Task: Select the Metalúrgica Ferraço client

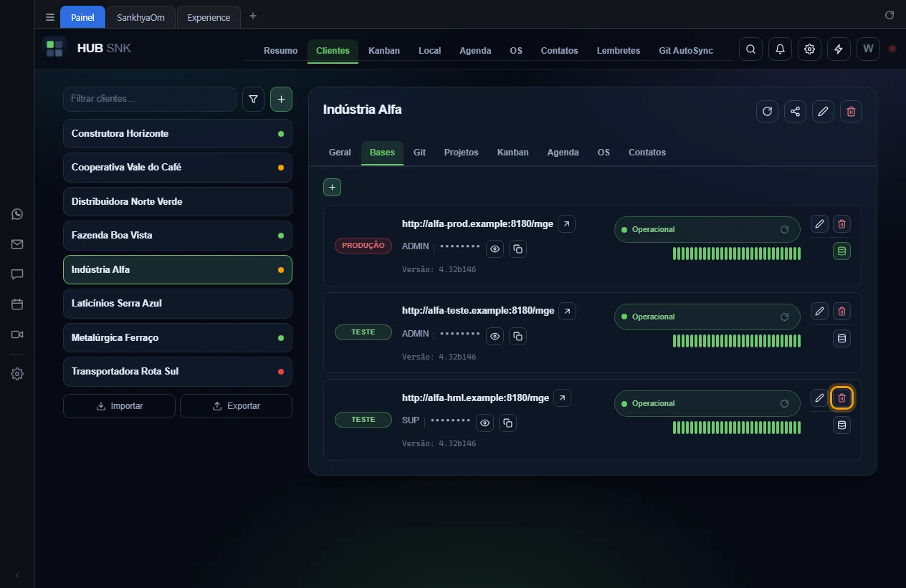Action: (178, 337)
